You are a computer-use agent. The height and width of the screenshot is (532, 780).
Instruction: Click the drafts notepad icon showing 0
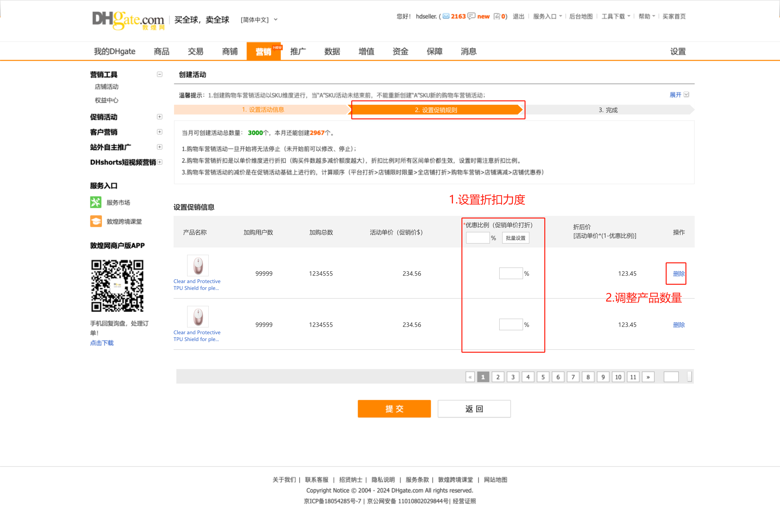(x=497, y=16)
